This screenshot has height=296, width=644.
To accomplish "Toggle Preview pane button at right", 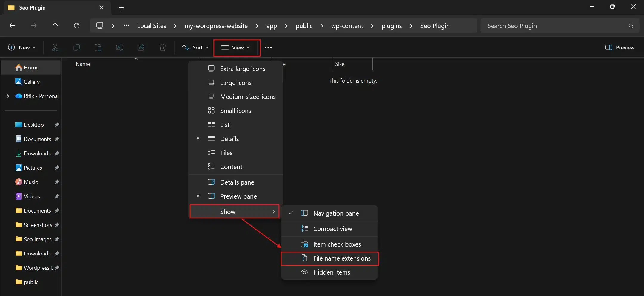I will click(620, 48).
